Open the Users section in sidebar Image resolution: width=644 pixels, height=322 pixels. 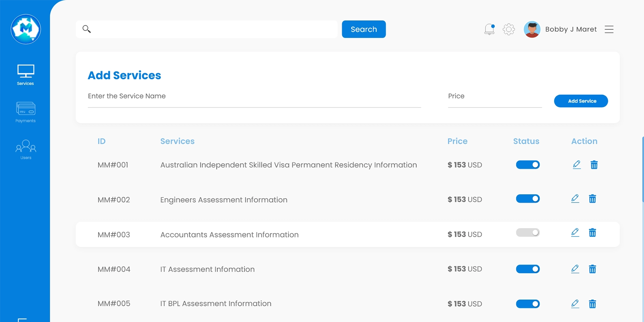point(25,150)
